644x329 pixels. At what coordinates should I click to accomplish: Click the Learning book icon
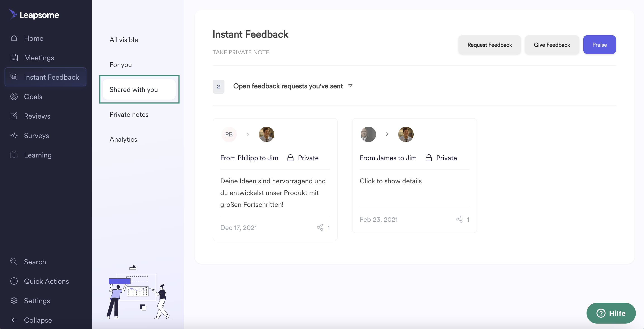(x=14, y=155)
